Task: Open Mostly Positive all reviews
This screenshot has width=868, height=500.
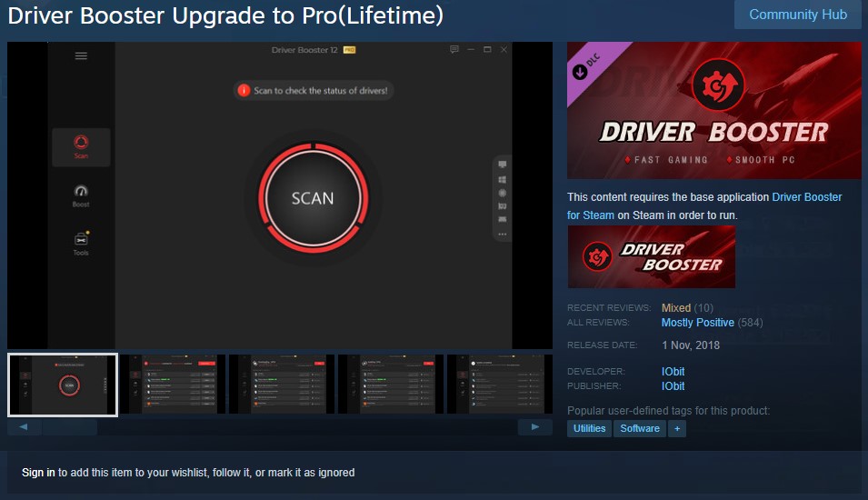Action: coord(697,322)
